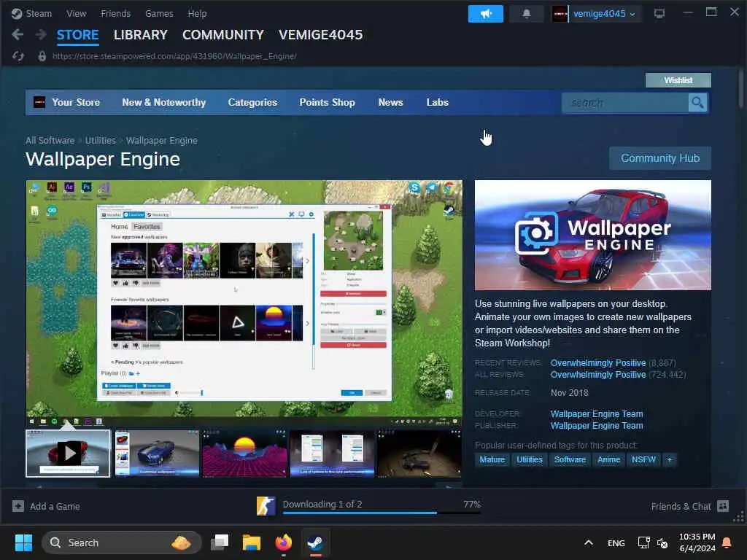Select the Mature tag
Image resolution: width=747 pixels, height=560 pixels.
492,459
